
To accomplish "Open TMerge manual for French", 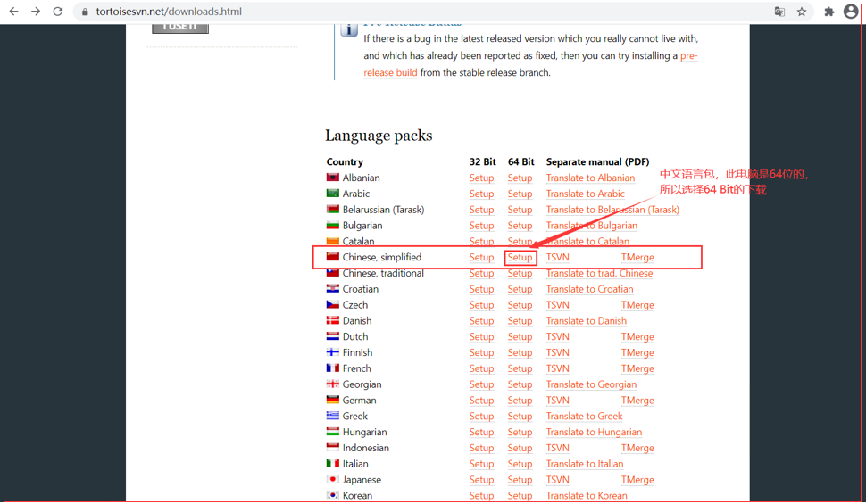I will point(637,368).
